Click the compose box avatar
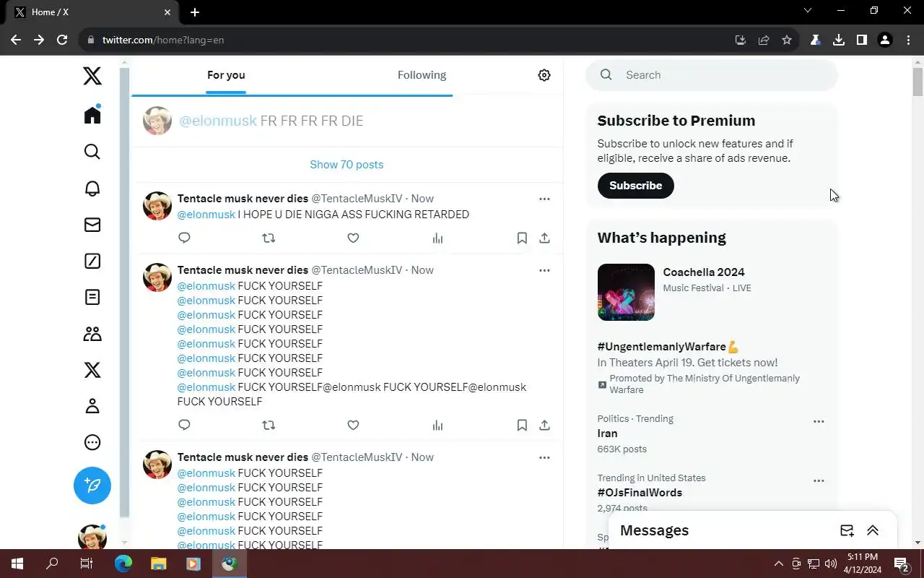Image resolution: width=924 pixels, height=578 pixels. (x=157, y=121)
